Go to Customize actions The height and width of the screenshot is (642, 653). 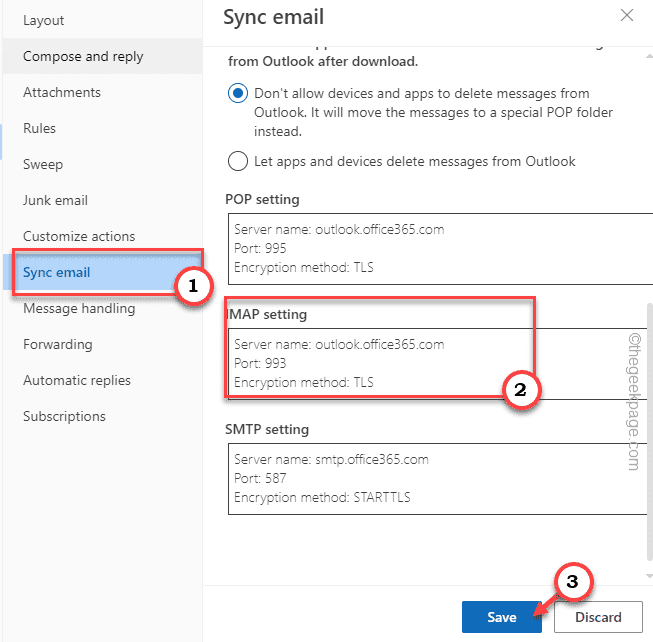point(102,236)
